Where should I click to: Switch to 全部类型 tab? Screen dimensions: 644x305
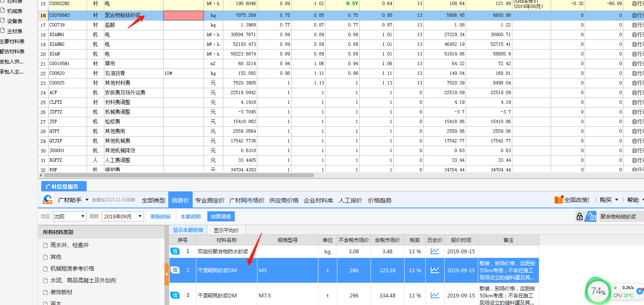click(x=154, y=200)
